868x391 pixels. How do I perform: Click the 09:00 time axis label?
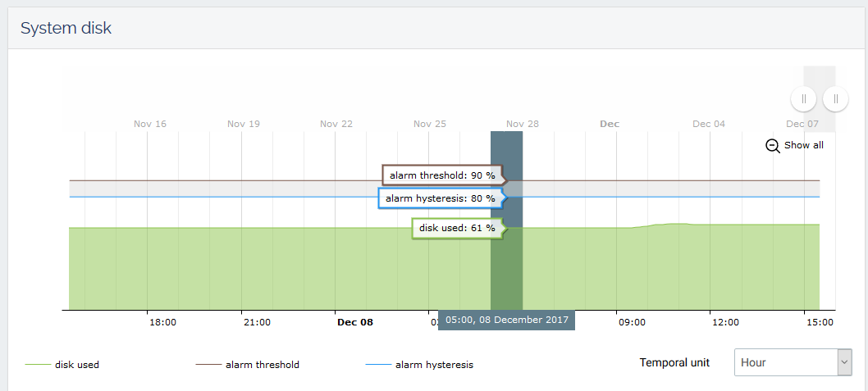(x=632, y=322)
